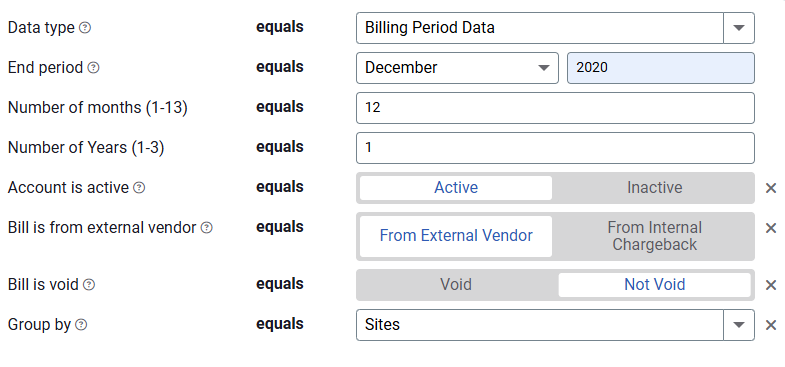The image size is (785, 367).
Task: Remove the Bill is void filter
Action: [771, 285]
